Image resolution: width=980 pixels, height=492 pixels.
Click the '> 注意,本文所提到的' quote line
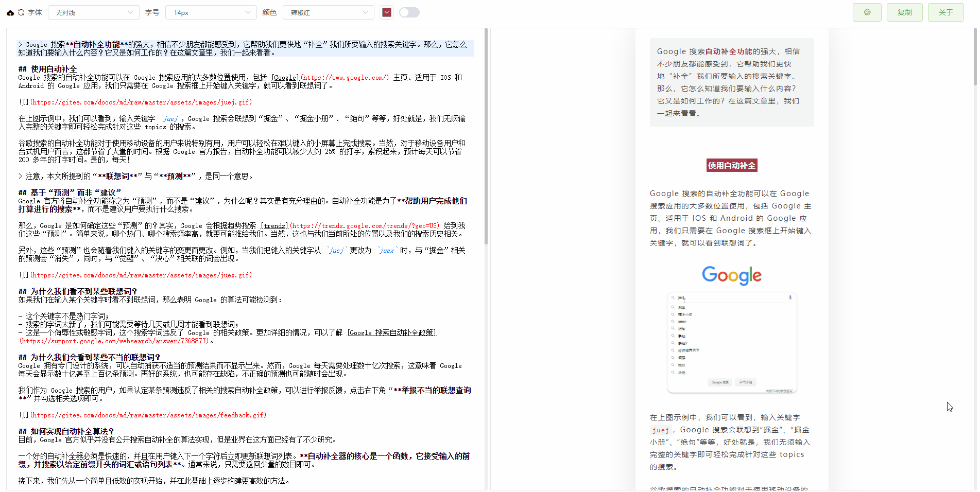[x=136, y=177]
